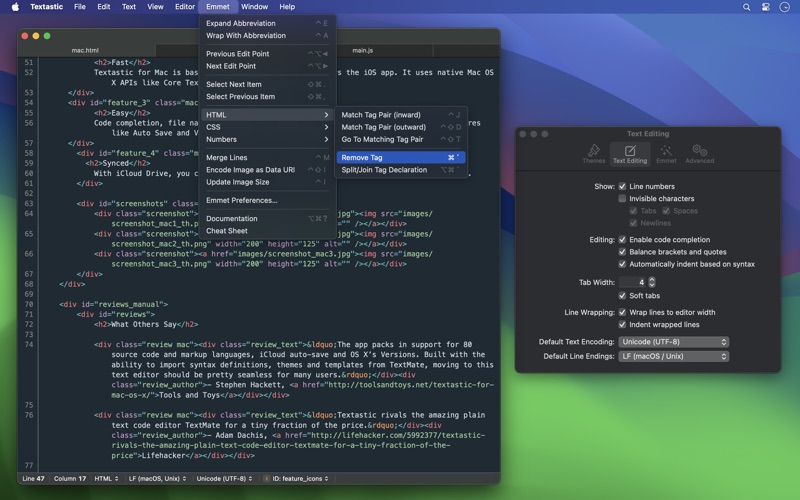800x500 pixels.
Task: Toggle Wrap lines to editor width
Action: (x=622, y=312)
